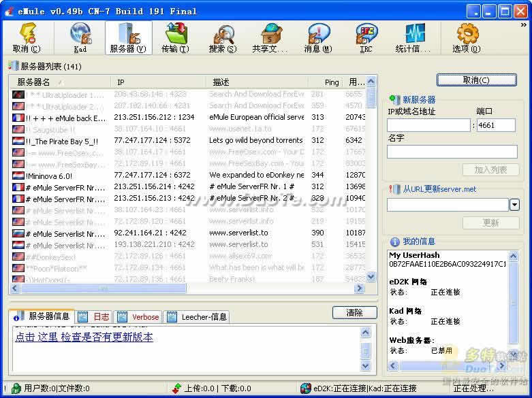Click the 取消(C) button on the right panel

476,80
